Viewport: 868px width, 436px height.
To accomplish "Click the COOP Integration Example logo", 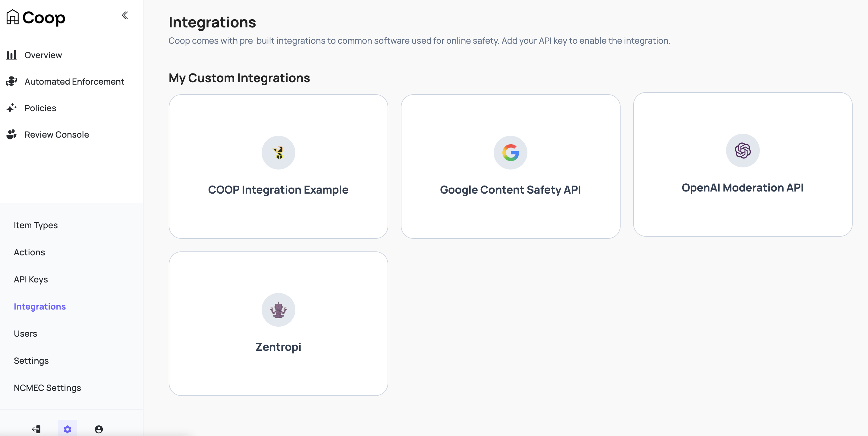I will (x=278, y=153).
